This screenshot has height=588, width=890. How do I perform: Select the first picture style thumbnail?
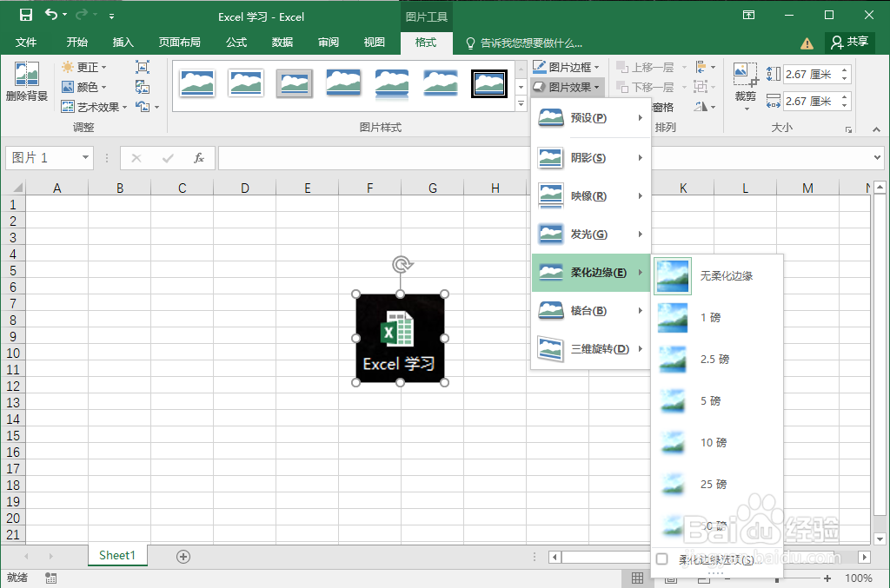pos(197,83)
